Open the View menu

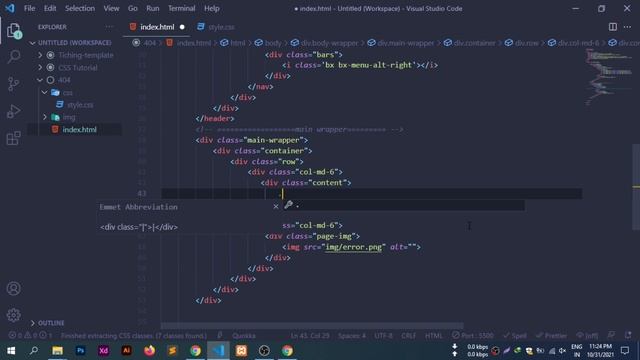[111, 8]
